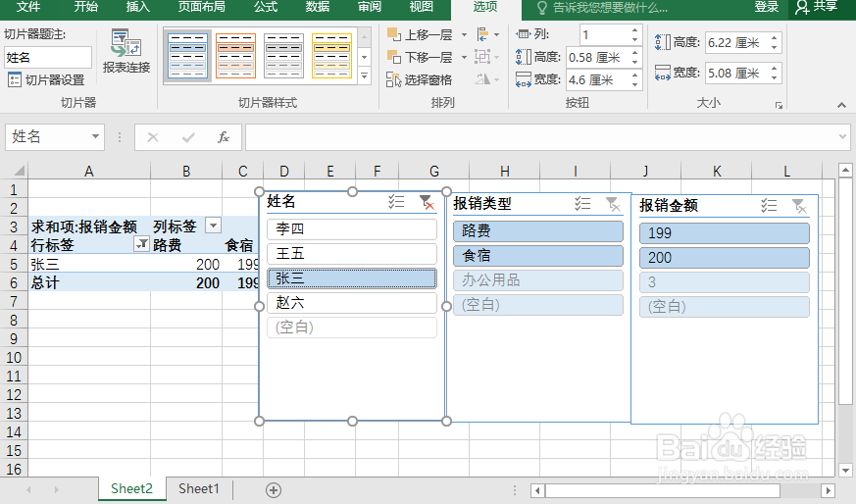Screen dimensions: 856x504
Task: Click the formula bar cancel icon
Action: pos(153,137)
